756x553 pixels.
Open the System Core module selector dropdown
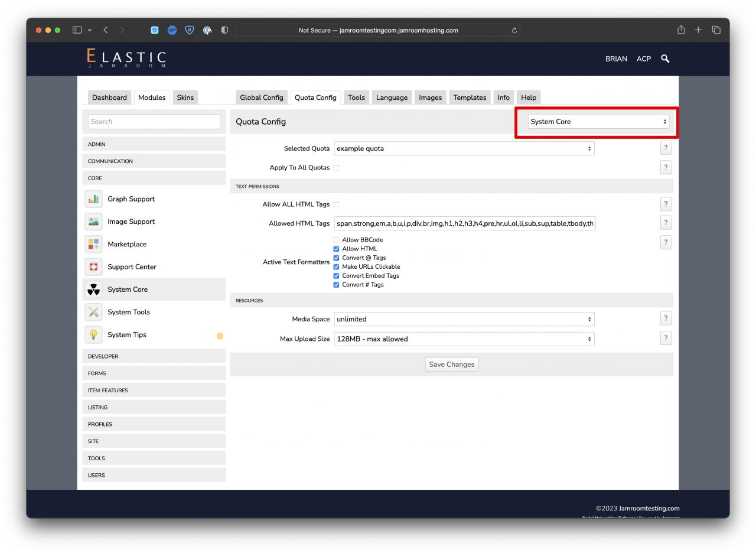598,122
